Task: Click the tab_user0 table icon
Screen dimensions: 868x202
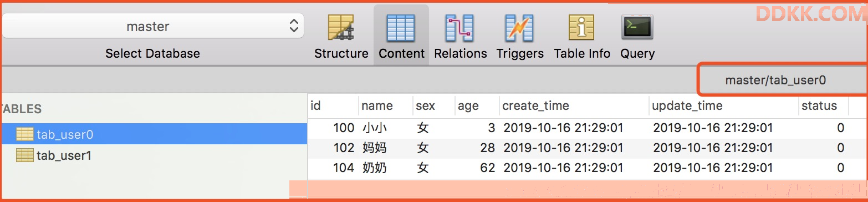Action: [x=25, y=134]
